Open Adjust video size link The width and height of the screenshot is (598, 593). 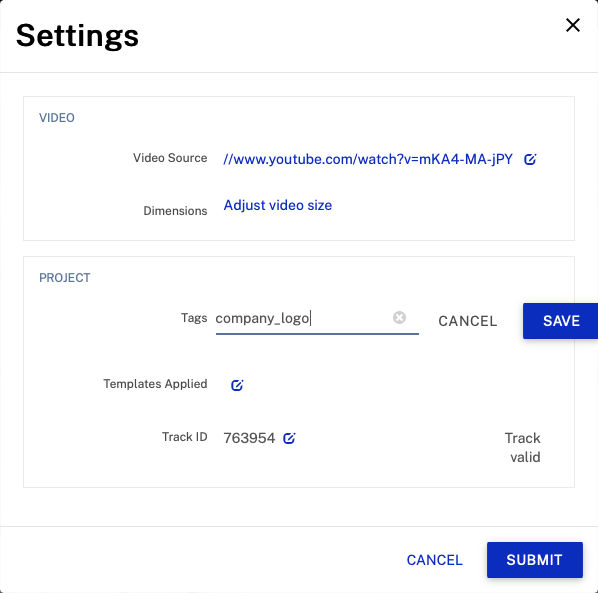278,205
